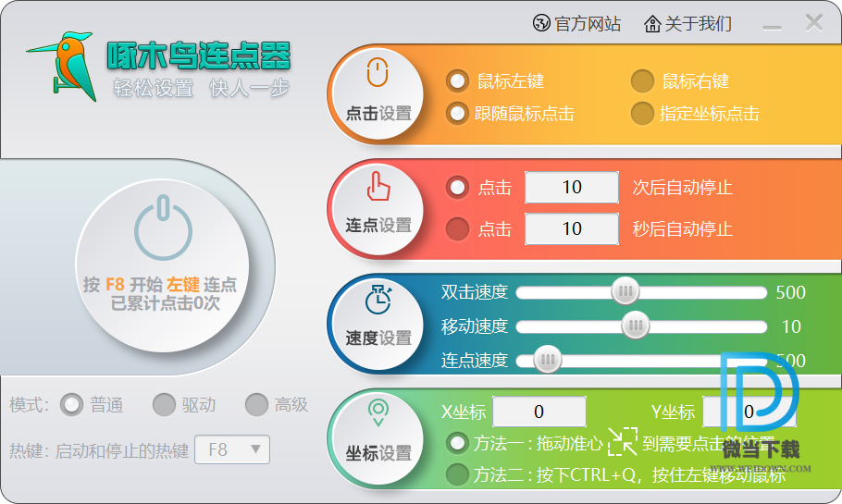Click the pointing hand icon for 连点设置
The width and height of the screenshot is (842, 504).
point(378,188)
